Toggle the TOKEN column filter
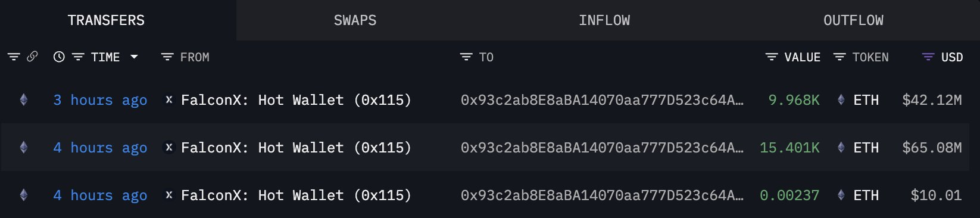 coord(839,57)
